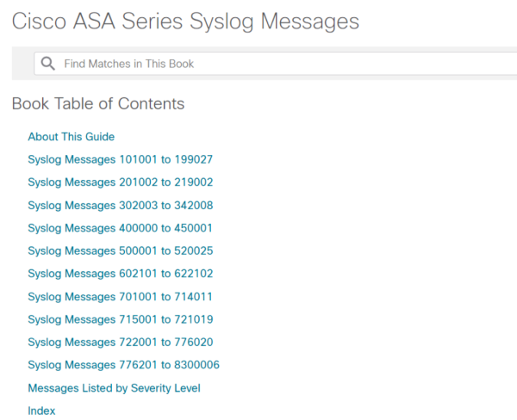Screen dimensions: 517x420
Task: Click the Cisco ASA Series Syslog Messages title
Action: [185, 21]
